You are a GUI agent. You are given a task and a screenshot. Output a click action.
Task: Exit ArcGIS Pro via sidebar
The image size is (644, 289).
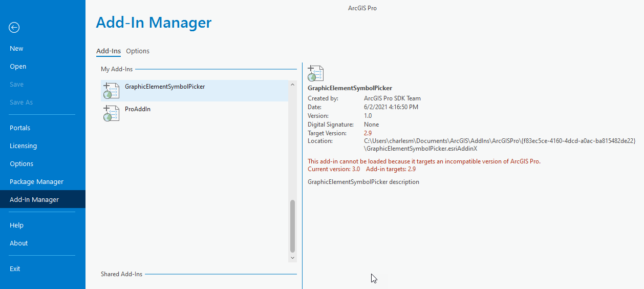point(15,269)
